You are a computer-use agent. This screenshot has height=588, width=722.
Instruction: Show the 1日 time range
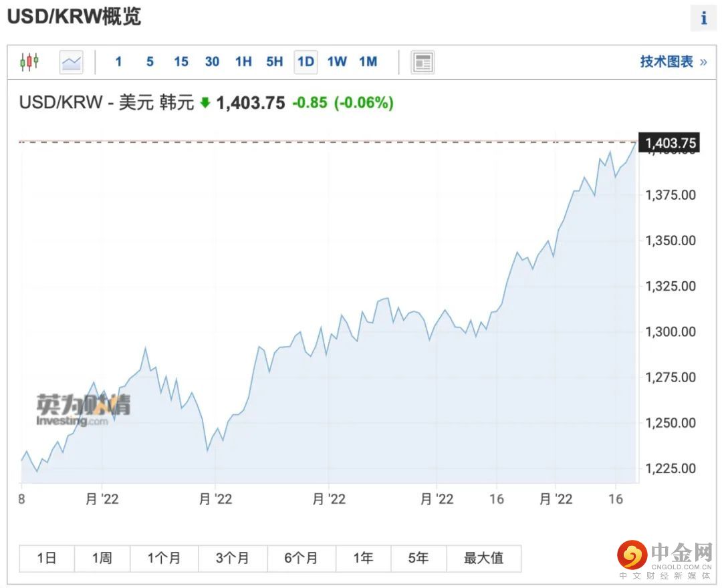click(x=47, y=558)
